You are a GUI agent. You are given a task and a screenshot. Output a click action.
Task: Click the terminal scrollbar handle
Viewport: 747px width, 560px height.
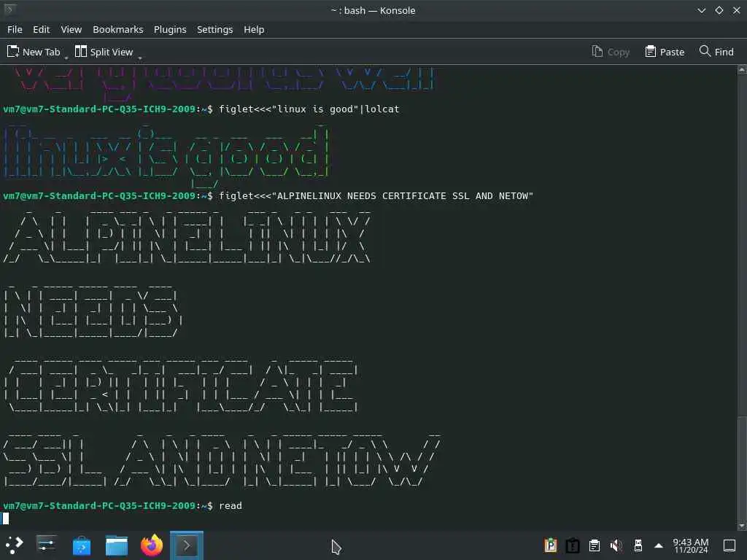pos(742,469)
